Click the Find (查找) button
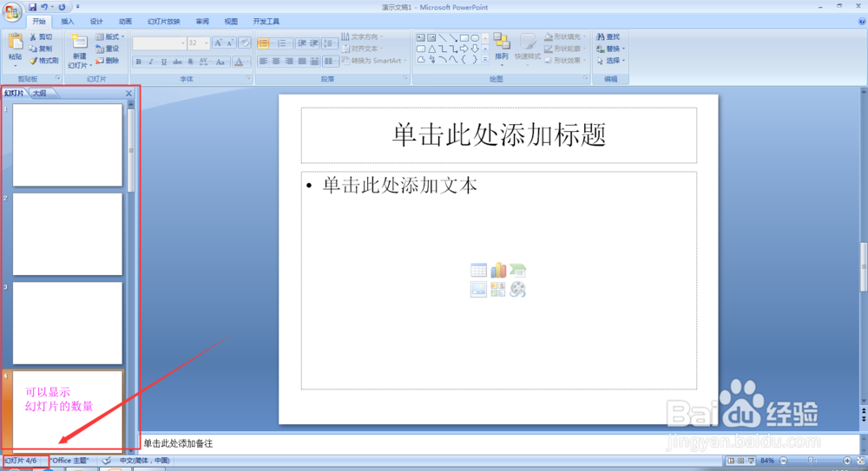This screenshot has width=868, height=471. click(609, 36)
